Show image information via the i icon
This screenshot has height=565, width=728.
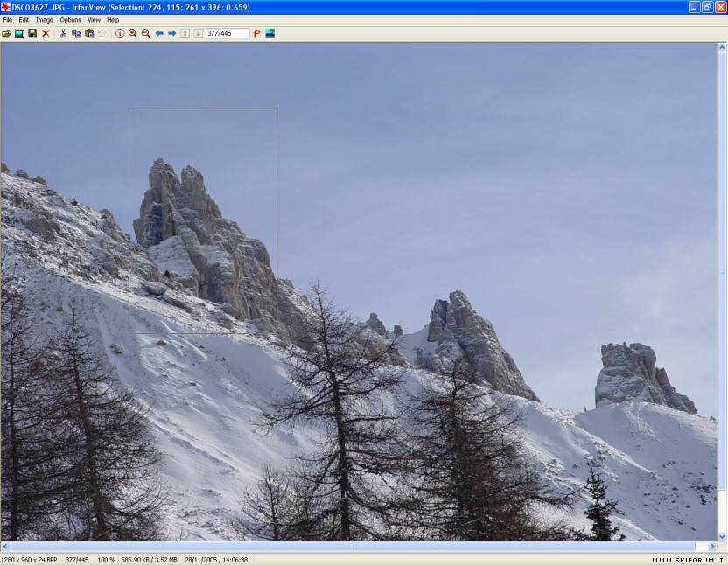(x=120, y=33)
